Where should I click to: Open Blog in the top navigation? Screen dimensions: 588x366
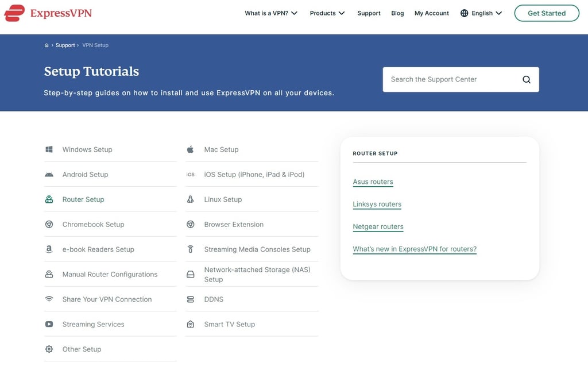(x=397, y=13)
